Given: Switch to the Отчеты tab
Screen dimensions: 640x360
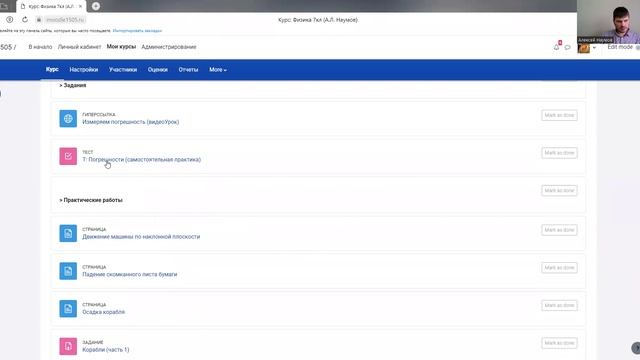Looking at the screenshot, I should coord(188,70).
